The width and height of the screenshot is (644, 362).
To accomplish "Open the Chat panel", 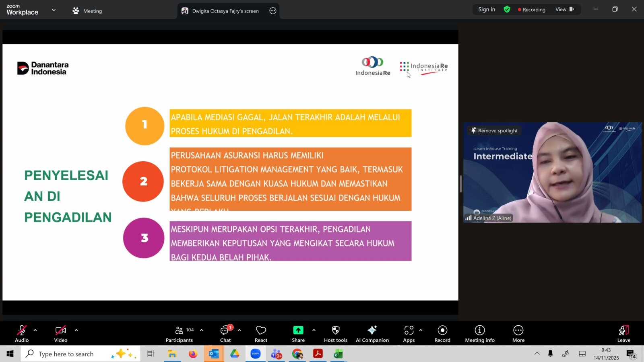I will pos(225,334).
